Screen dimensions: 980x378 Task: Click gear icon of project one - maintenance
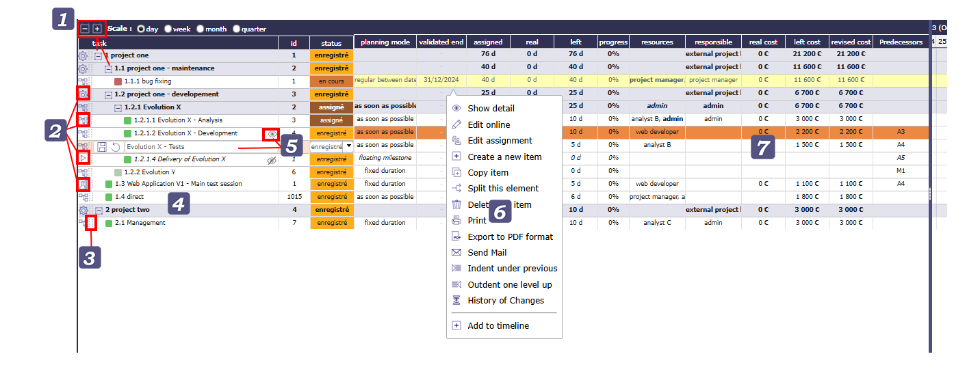[x=83, y=68]
